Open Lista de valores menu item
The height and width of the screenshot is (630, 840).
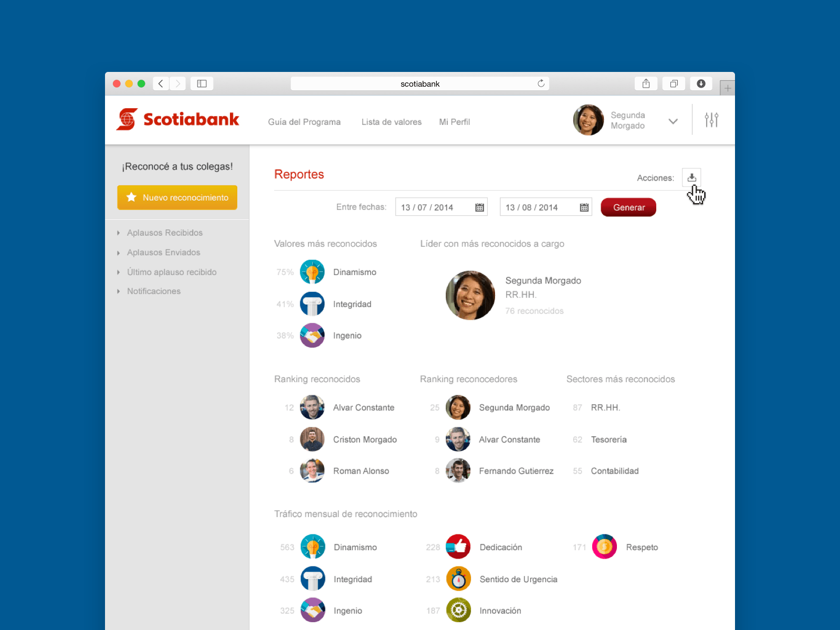(392, 122)
